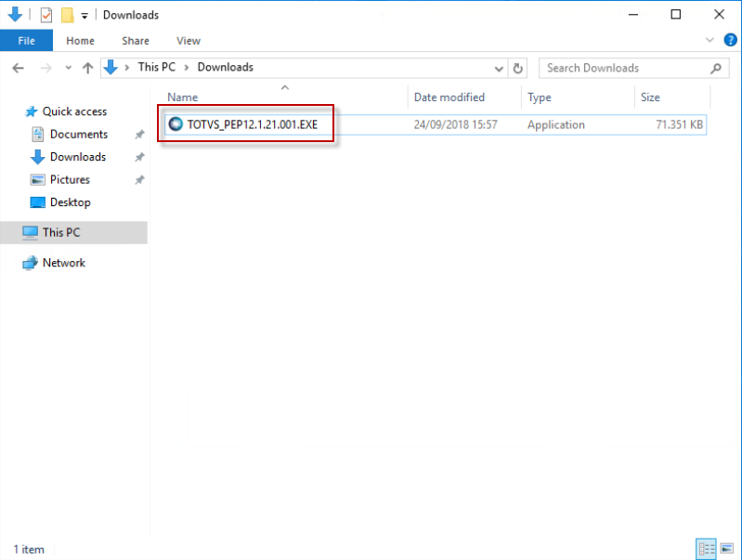Viewport: 742px width, 560px height.
Task: Switch to Details view layout
Action: (706, 549)
